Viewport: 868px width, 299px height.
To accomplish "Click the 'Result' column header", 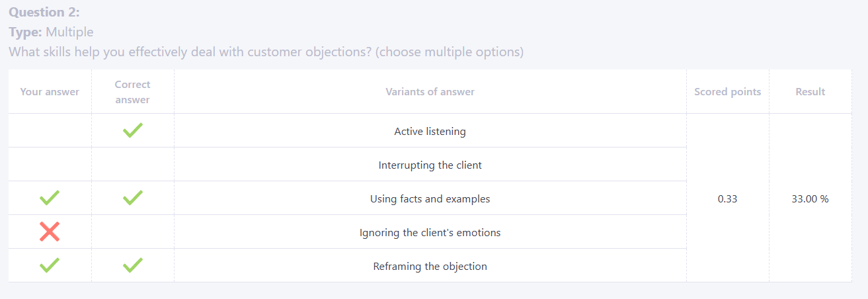I will click(810, 92).
